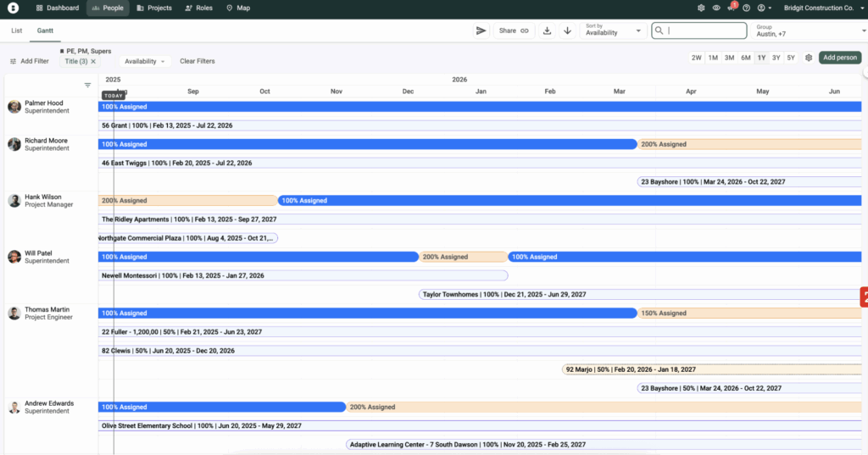Click the search magnifier icon
This screenshot has height=455, width=868.
pos(659,31)
